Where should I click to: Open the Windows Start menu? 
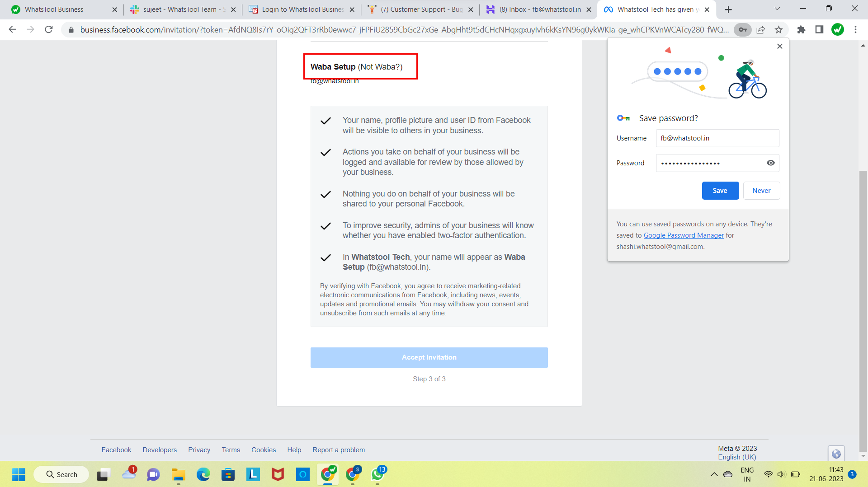(x=19, y=474)
